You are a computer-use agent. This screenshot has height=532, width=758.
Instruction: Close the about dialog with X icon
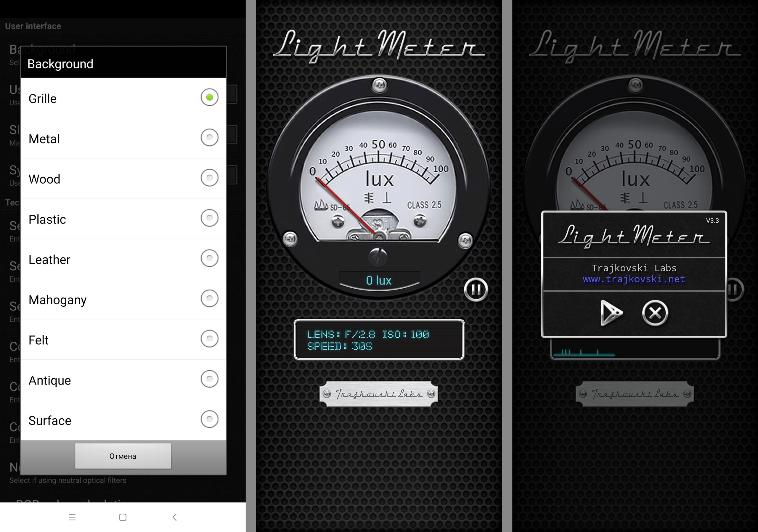(x=655, y=313)
